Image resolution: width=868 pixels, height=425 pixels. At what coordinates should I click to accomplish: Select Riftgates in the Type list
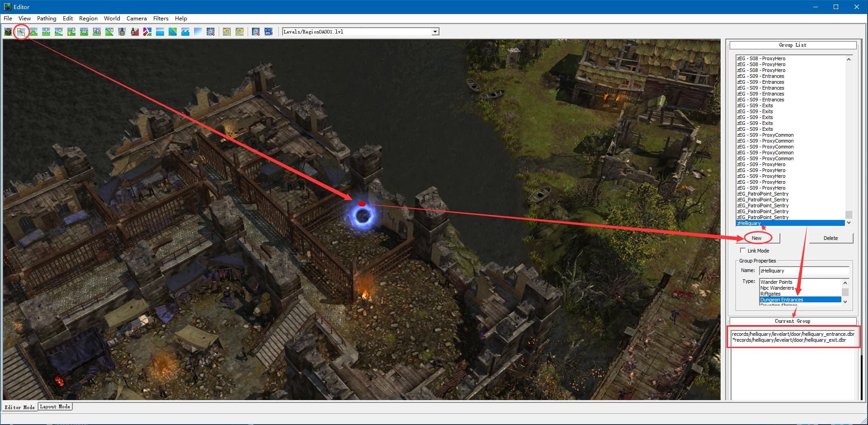click(x=770, y=294)
